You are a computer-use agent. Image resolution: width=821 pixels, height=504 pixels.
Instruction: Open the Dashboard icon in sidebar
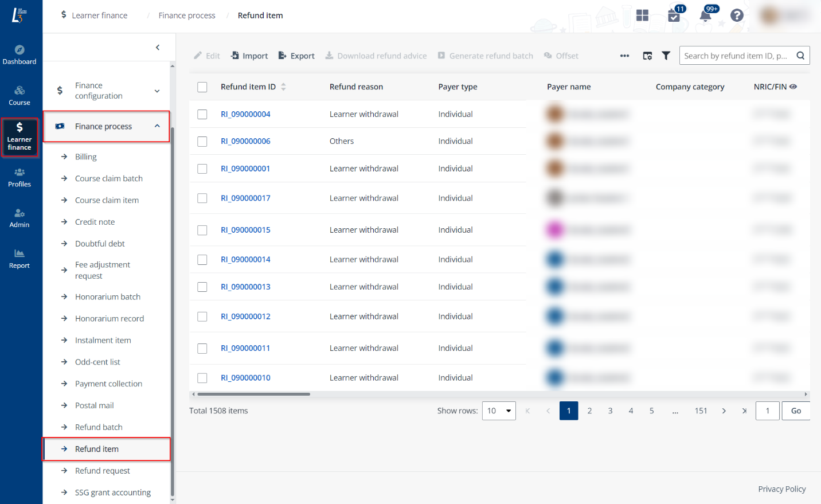pyautogui.click(x=19, y=54)
